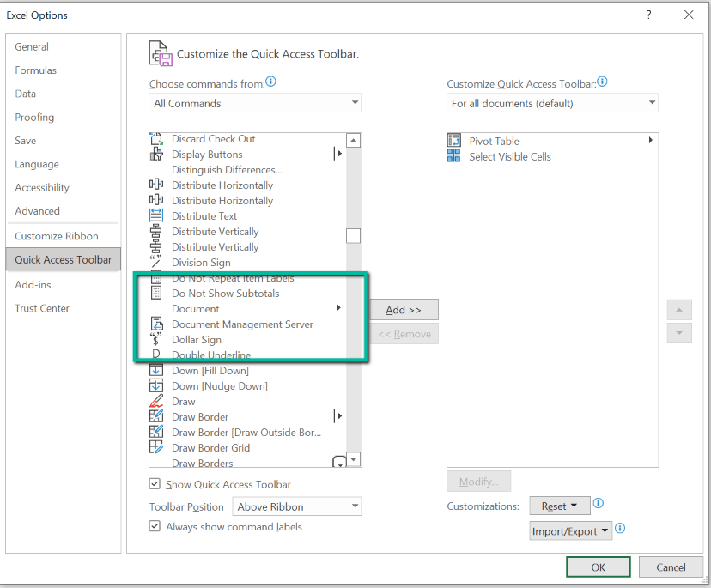
Task: Click the Display Buttons icon
Action: (x=156, y=155)
